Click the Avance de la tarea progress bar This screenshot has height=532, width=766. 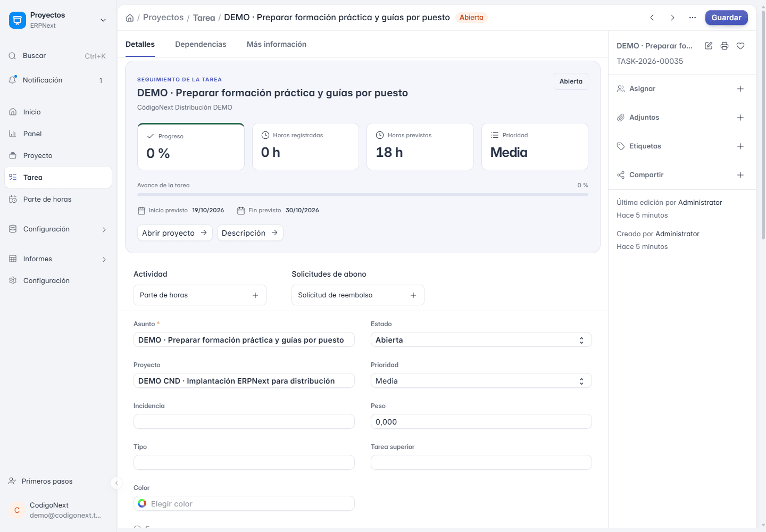363,195
